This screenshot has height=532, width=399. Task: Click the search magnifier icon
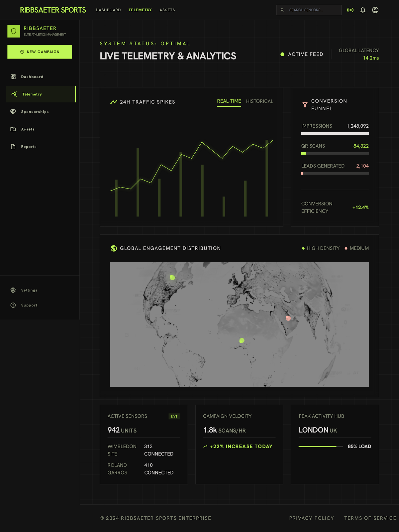(282, 10)
